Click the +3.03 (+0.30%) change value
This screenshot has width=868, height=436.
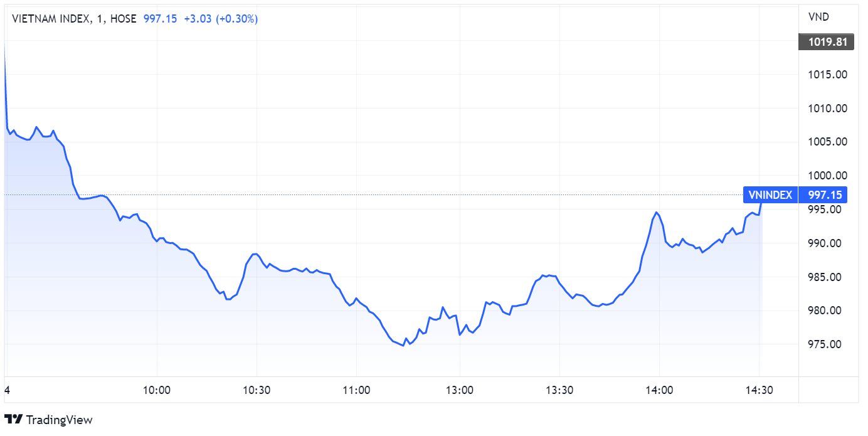pyautogui.click(x=220, y=19)
